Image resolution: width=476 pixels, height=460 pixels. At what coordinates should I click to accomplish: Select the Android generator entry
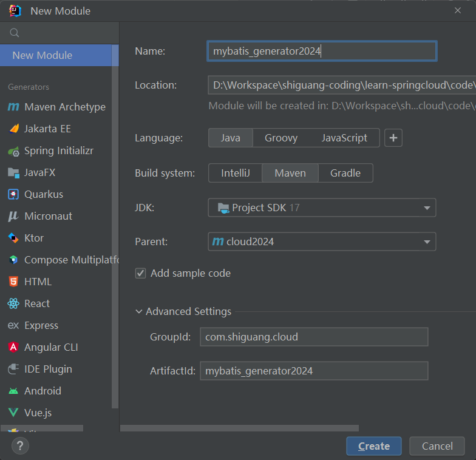click(56, 391)
